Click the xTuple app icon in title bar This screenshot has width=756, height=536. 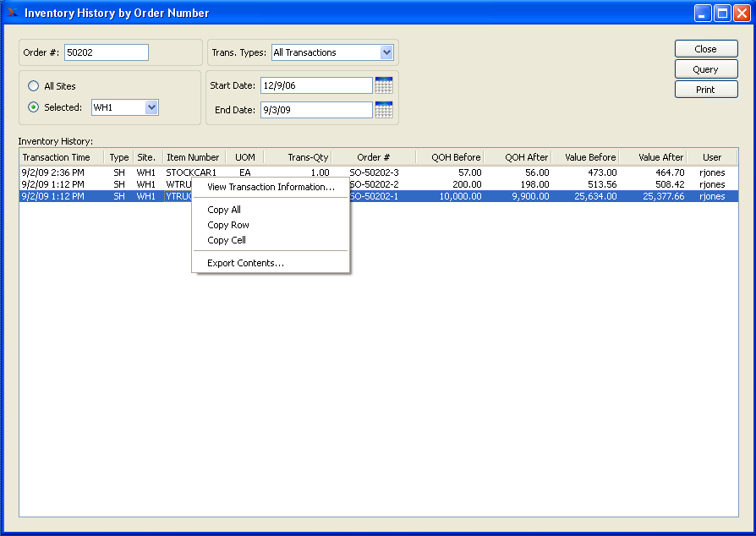pyautogui.click(x=13, y=13)
